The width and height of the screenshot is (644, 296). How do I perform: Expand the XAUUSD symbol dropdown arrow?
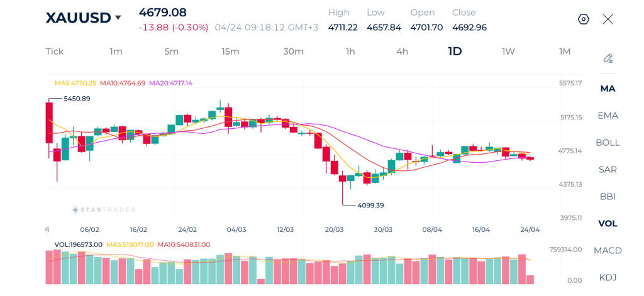click(118, 18)
